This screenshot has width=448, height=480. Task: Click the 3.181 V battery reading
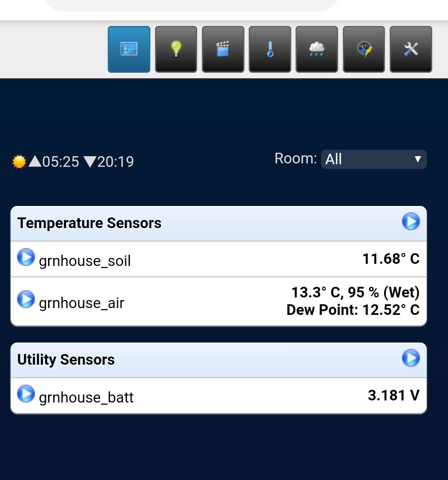pyautogui.click(x=393, y=395)
